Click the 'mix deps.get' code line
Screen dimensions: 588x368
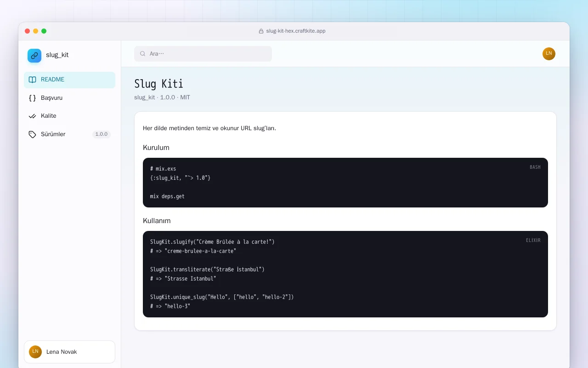[x=167, y=196]
